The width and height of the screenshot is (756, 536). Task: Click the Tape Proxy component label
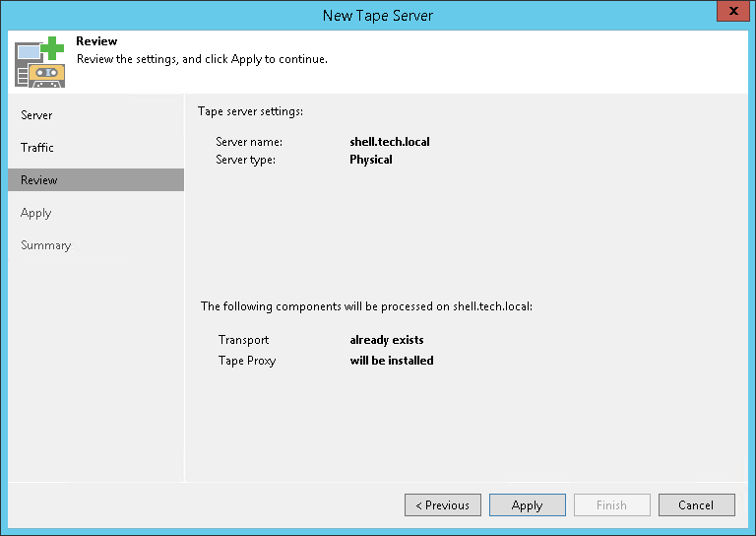(247, 361)
